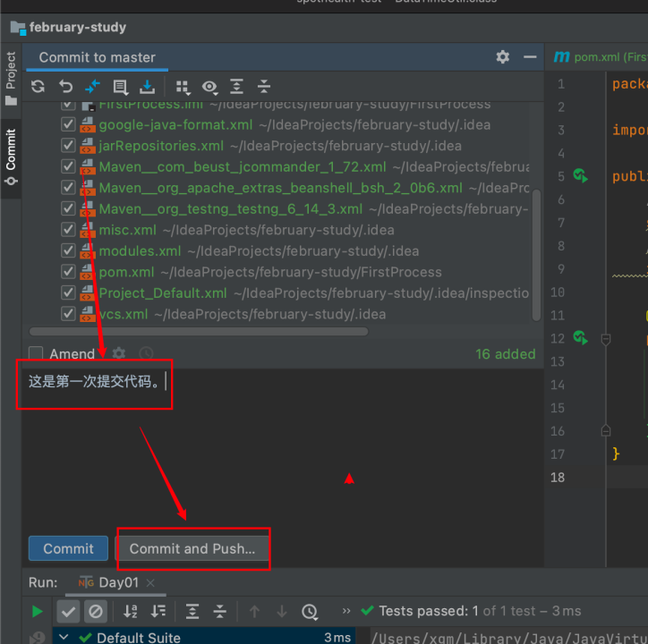
Task: Uncheck Maven__com_beust_jcommander_1_72.xml
Action: pos(68,166)
